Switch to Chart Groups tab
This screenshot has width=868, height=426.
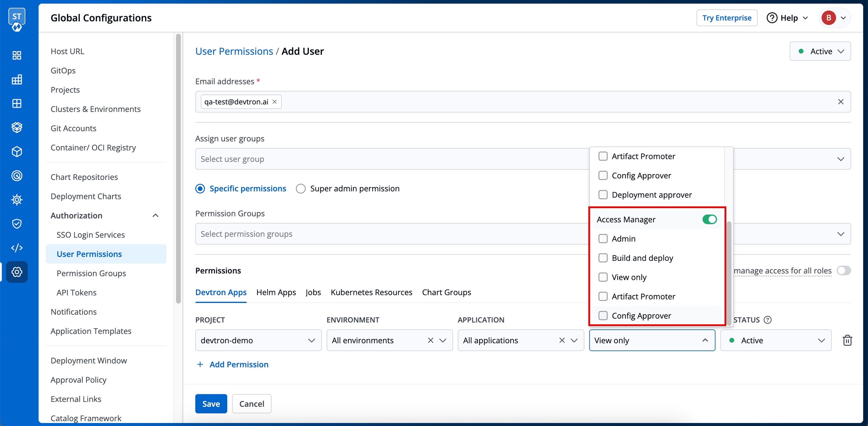(x=446, y=292)
